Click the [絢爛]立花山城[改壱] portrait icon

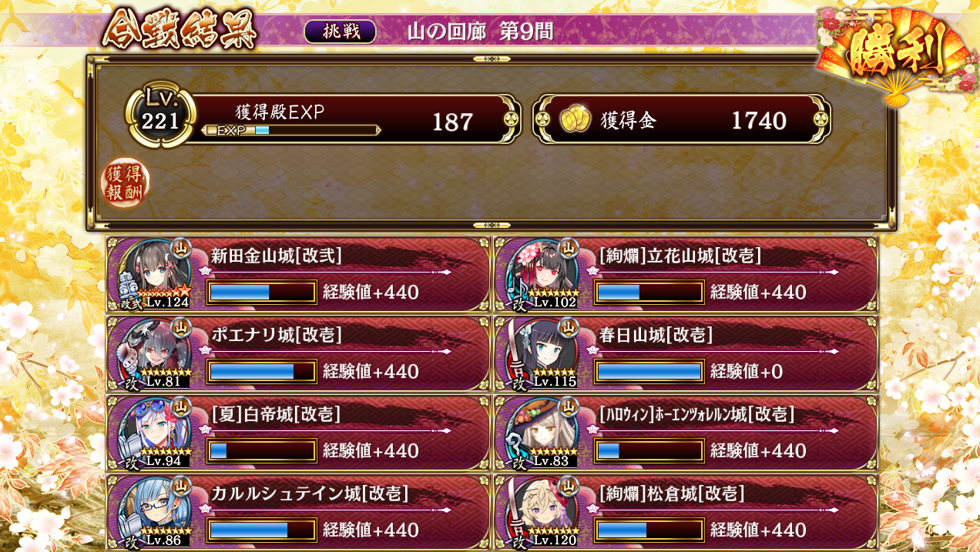(x=542, y=273)
